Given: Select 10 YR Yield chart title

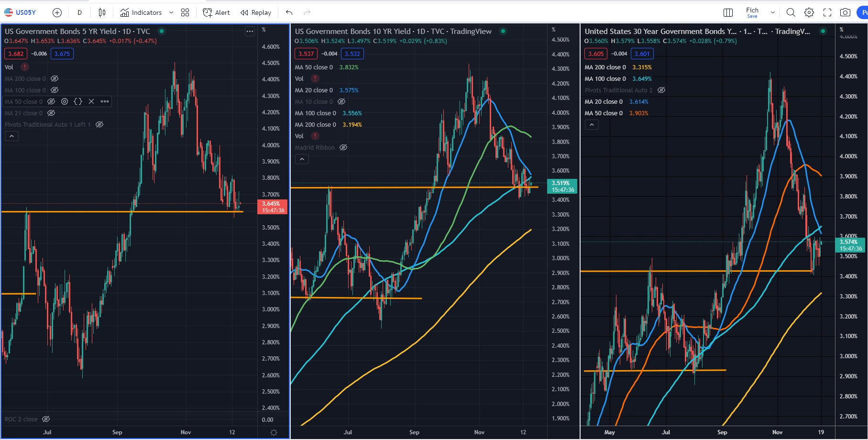Looking at the screenshot, I should (393, 31).
